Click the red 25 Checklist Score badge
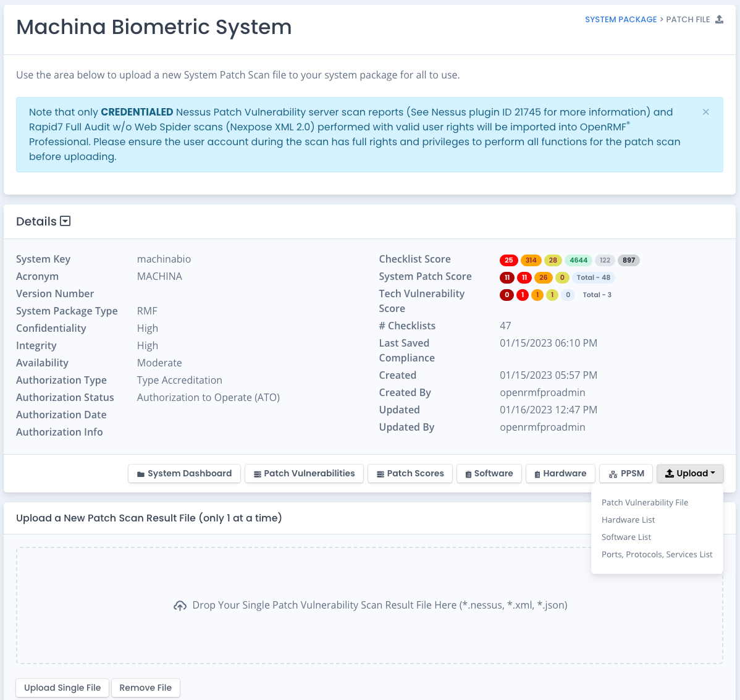 509,260
